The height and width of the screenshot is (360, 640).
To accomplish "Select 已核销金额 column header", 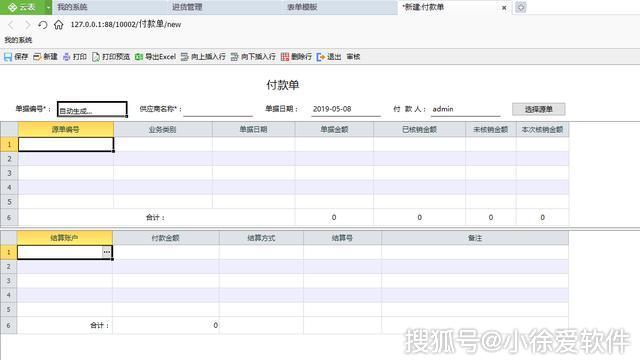I will tap(419, 129).
